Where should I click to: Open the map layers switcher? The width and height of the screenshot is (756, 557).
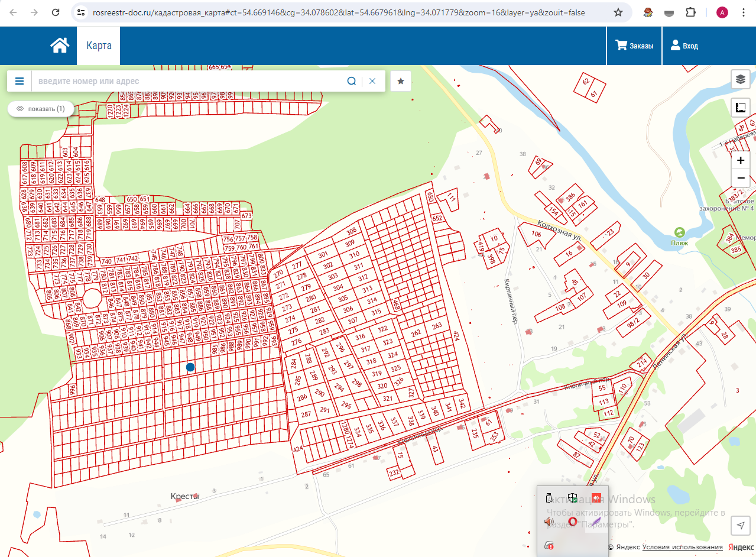[741, 79]
